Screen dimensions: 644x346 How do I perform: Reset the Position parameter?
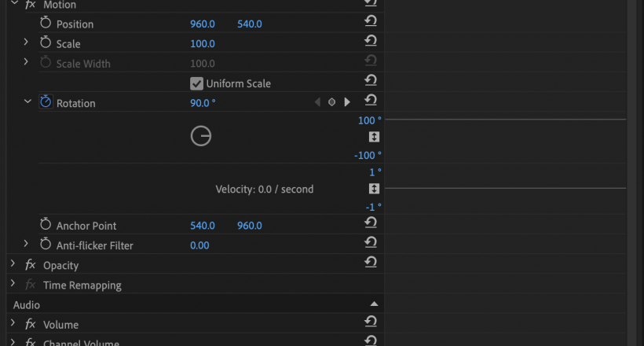(371, 21)
